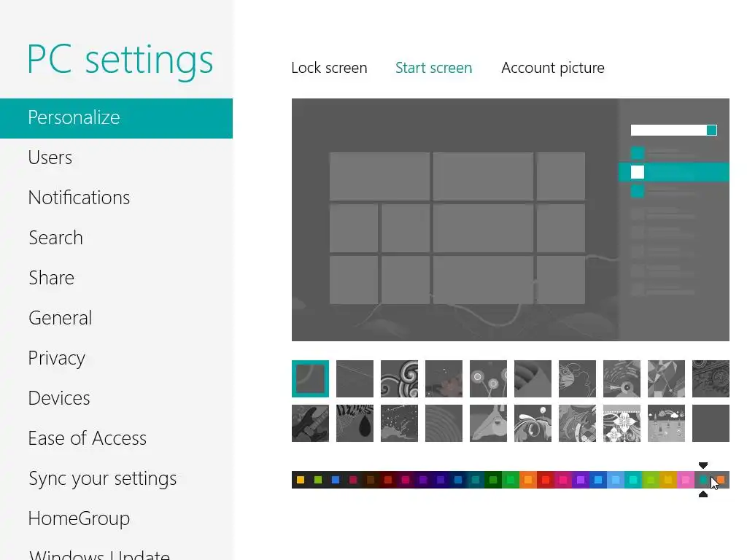Image resolution: width=747 pixels, height=560 pixels.
Task: Select the fish scale patterns background
Action: click(578, 424)
